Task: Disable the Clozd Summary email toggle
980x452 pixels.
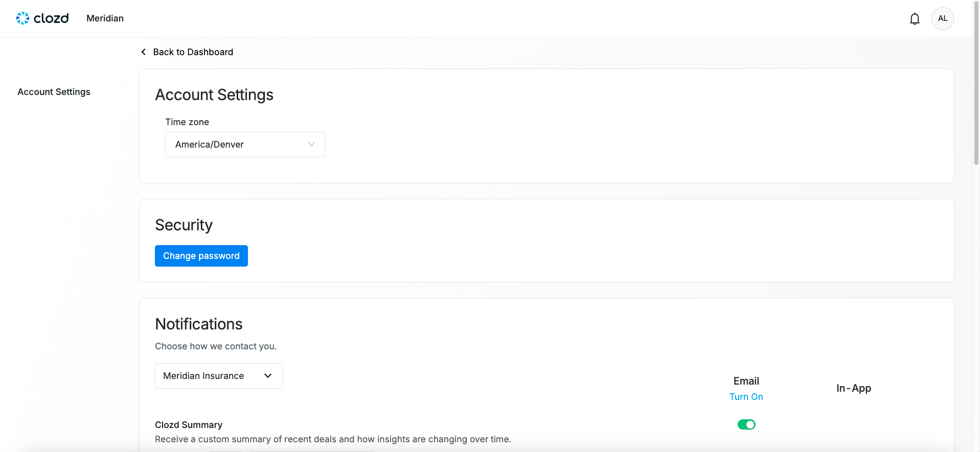Action: coord(746,424)
